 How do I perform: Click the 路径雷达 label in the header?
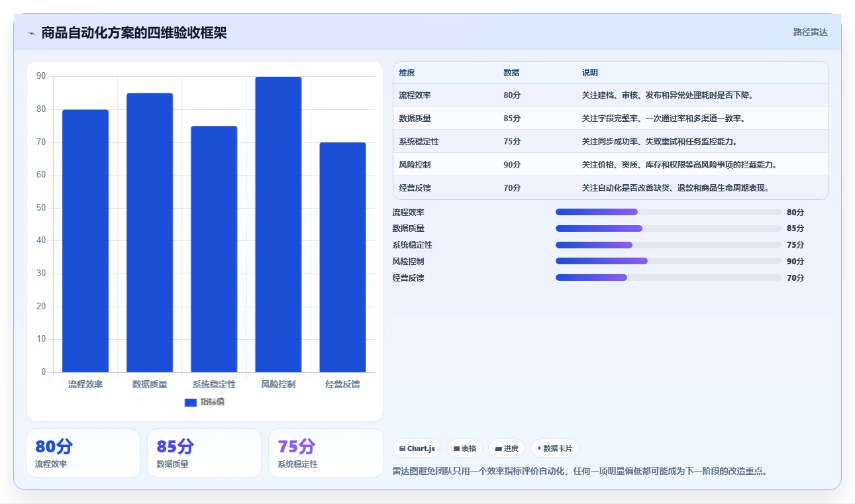click(811, 32)
